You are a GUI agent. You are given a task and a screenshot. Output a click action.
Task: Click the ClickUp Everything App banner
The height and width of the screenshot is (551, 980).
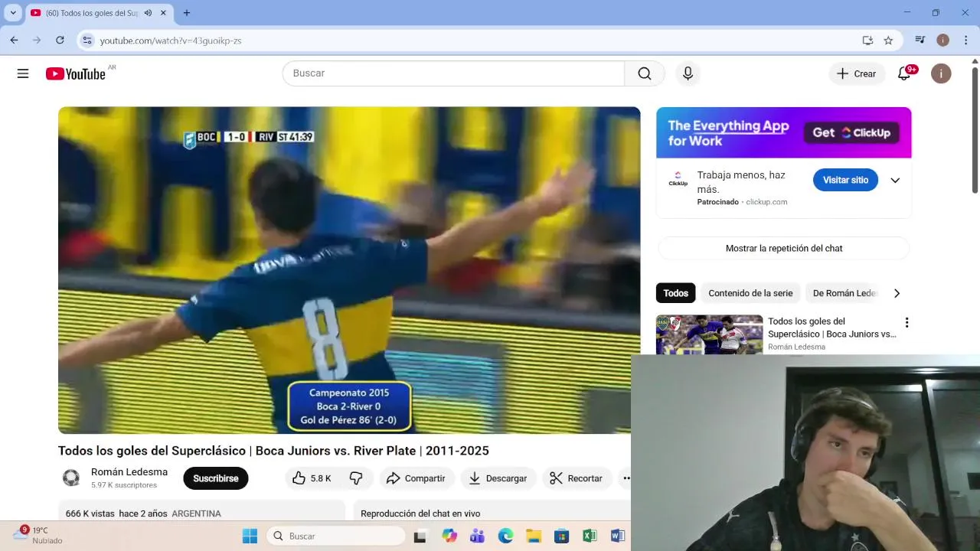coord(783,132)
